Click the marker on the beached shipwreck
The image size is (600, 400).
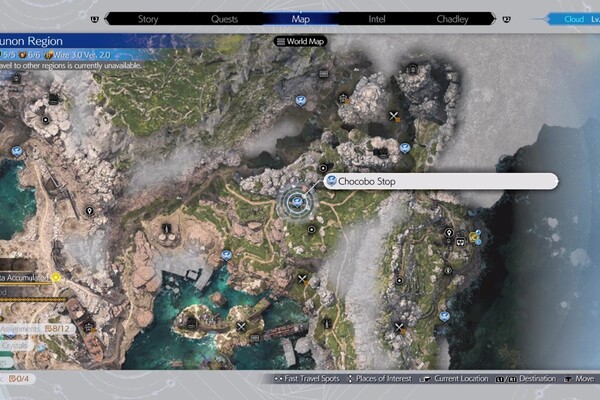click(89, 328)
